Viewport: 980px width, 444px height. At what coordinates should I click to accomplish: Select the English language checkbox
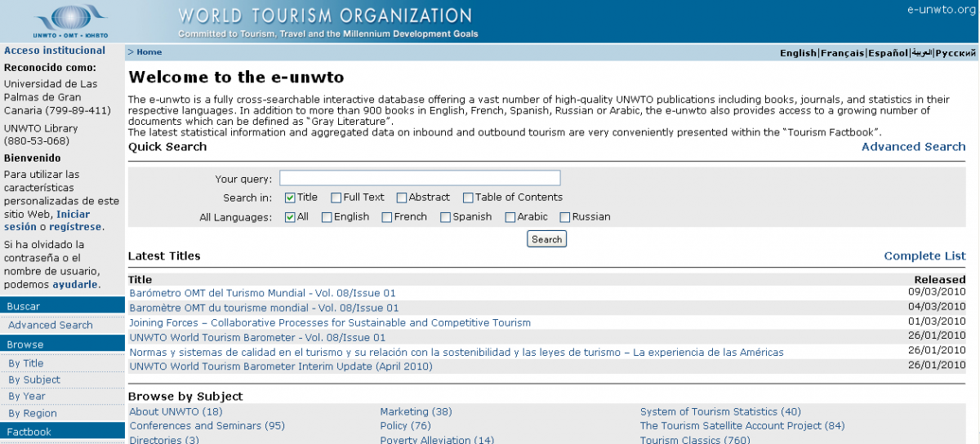tap(327, 217)
